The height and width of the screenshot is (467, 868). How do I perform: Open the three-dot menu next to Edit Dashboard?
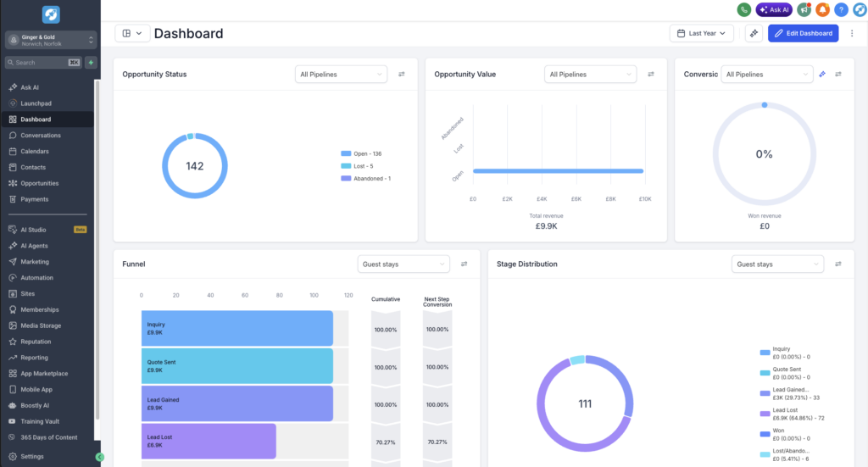pyautogui.click(x=852, y=33)
